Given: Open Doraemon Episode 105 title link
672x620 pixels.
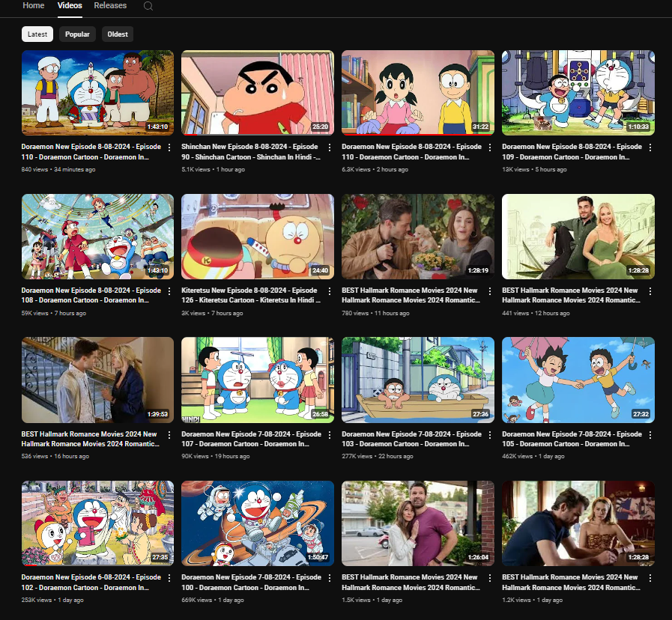Looking at the screenshot, I should coord(572,439).
